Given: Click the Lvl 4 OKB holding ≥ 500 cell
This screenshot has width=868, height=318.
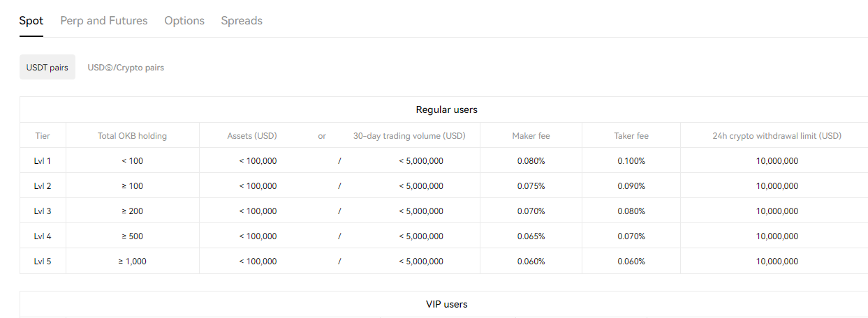Looking at the screenshot, I should click(132, 236).
